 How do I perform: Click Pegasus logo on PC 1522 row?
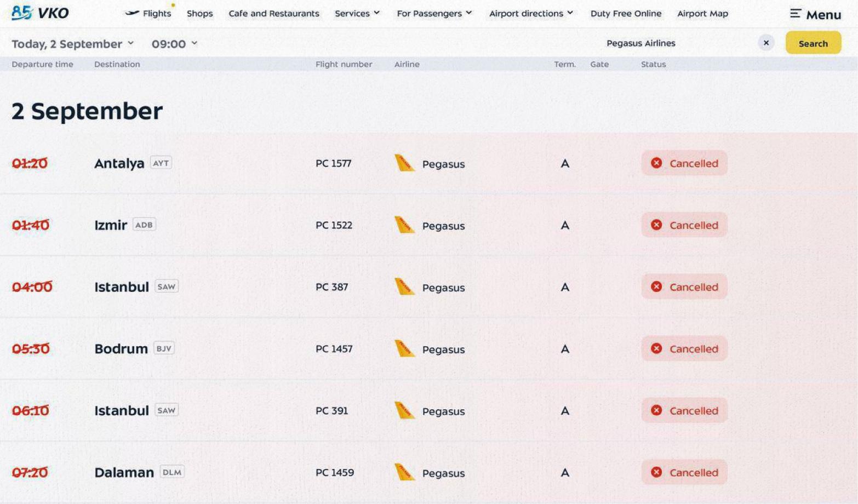tap(404, 225)
